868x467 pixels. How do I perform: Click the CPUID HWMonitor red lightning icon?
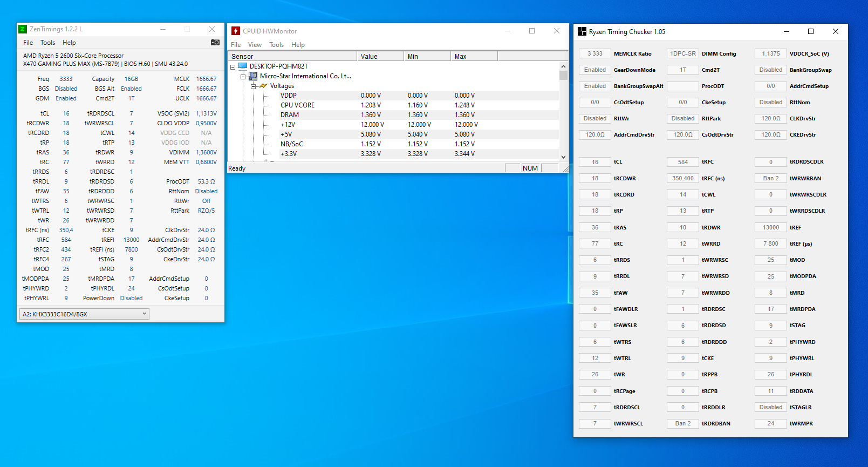click(236, 31)
